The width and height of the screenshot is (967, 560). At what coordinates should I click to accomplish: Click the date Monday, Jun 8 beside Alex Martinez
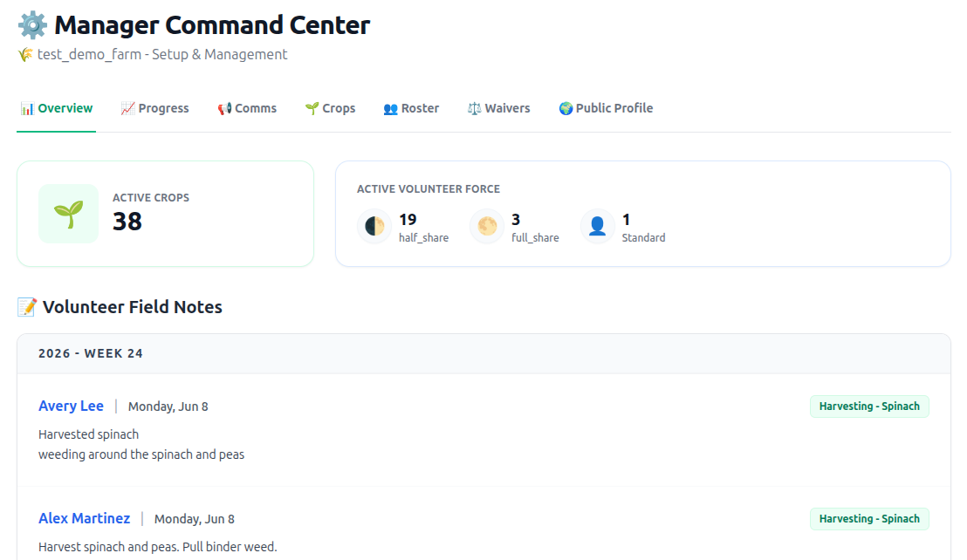click(195, 519)
